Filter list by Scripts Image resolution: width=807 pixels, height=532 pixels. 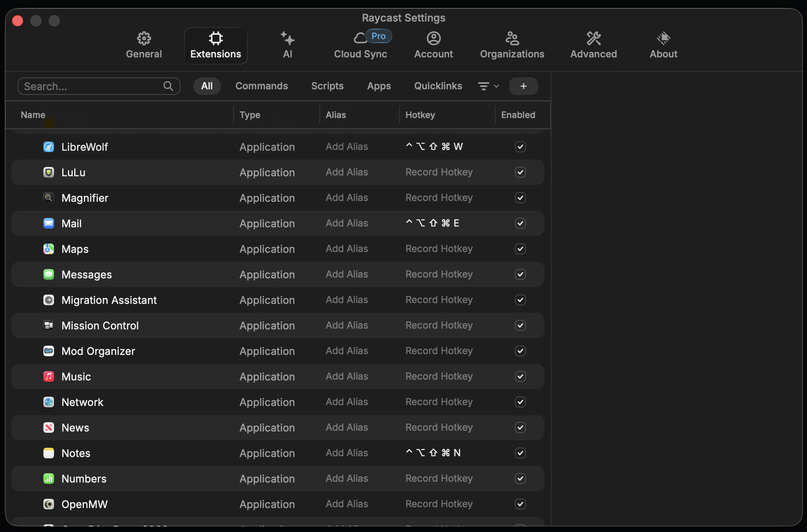(x=327, y=86)
